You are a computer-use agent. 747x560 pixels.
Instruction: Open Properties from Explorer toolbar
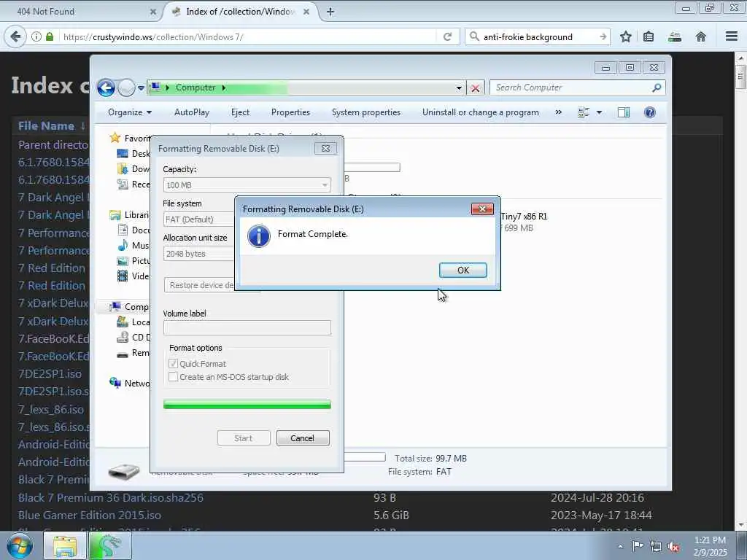click(290, 112)
